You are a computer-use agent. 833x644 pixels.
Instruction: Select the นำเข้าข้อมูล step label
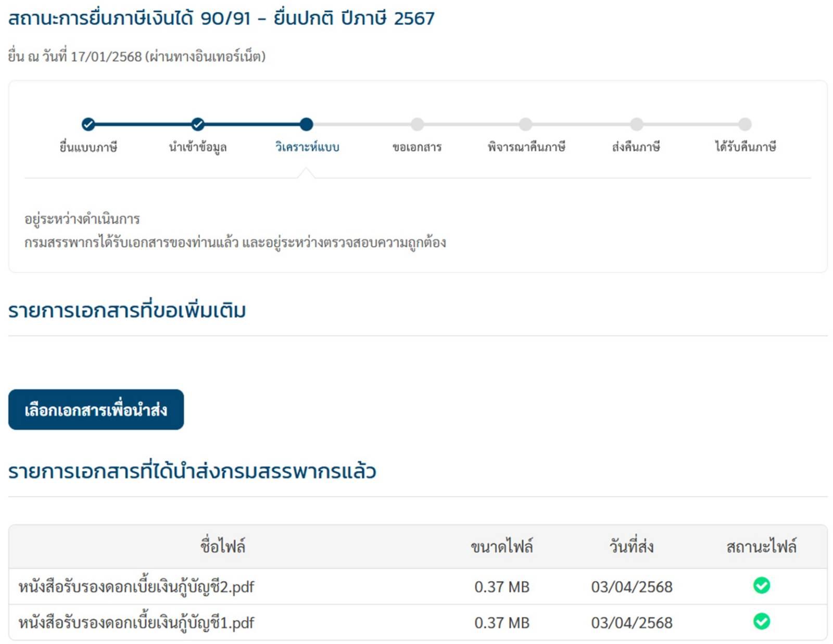coord(198,147)
